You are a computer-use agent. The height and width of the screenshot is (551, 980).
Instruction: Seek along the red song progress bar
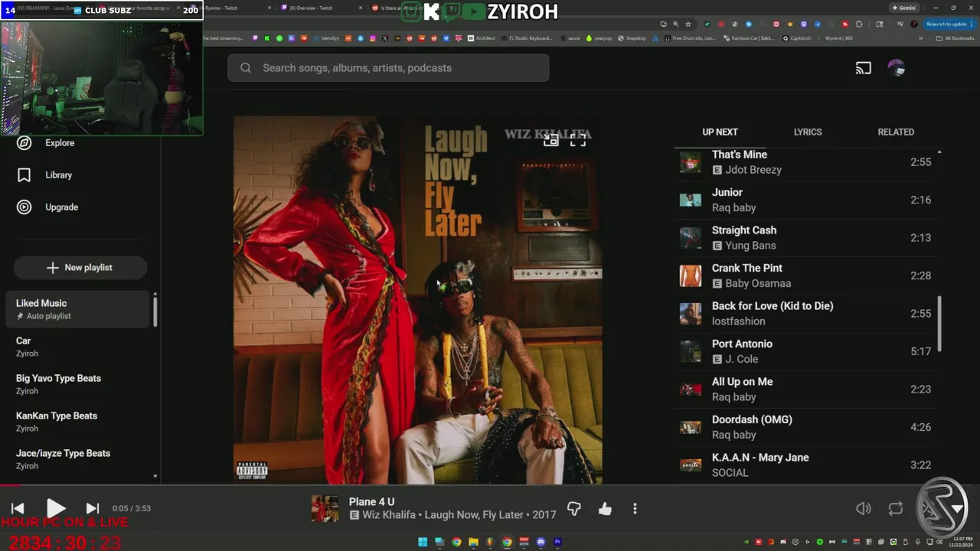coord(490,485)
